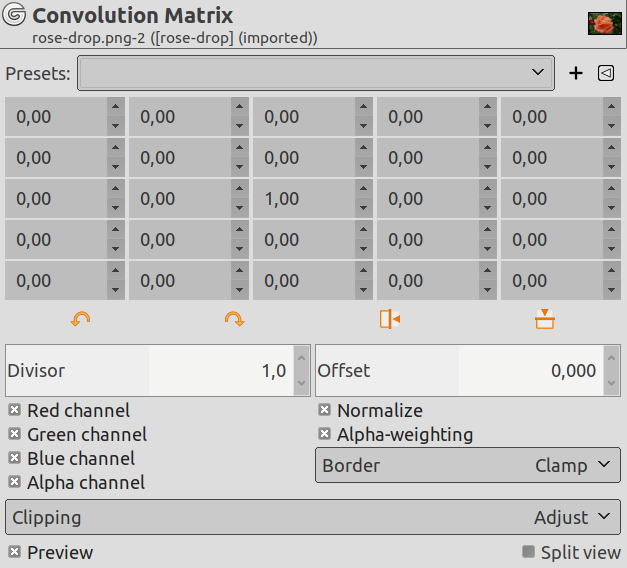Increment fifth row, second column matrix value

(240, 270)
